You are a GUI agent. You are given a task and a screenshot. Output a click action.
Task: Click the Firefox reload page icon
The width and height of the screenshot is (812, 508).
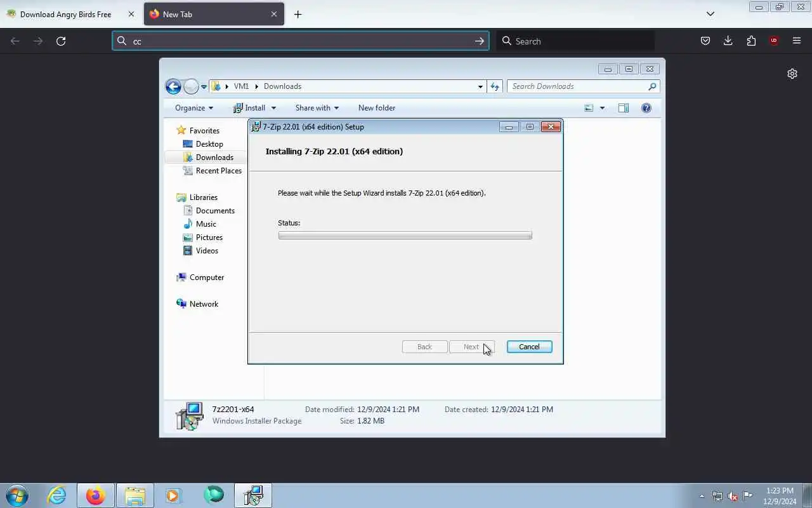(61, 41)
